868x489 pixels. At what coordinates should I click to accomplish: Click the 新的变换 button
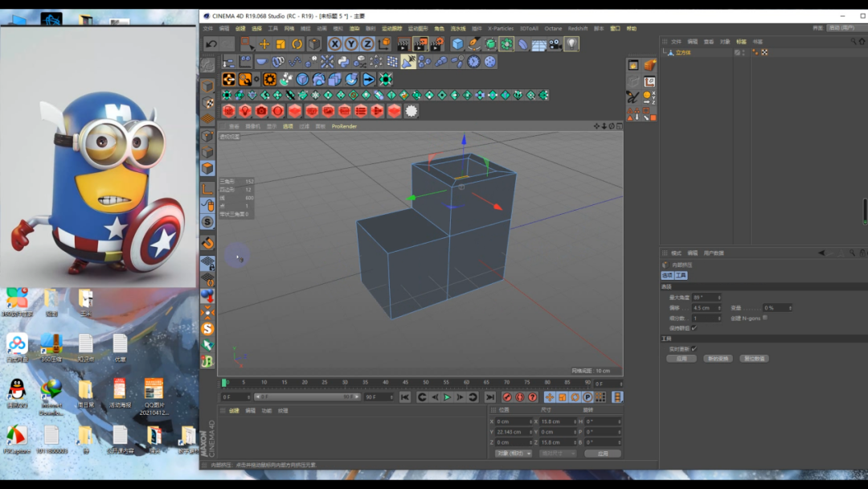coord(718,358)
